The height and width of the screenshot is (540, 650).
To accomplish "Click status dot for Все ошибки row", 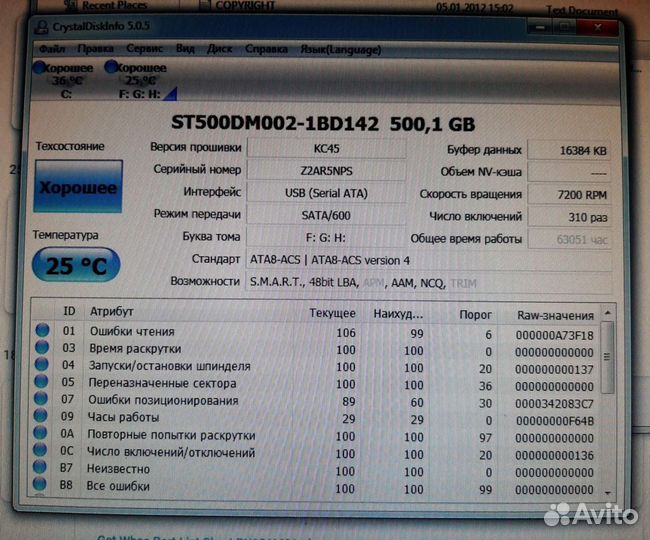I will point(40,484).
